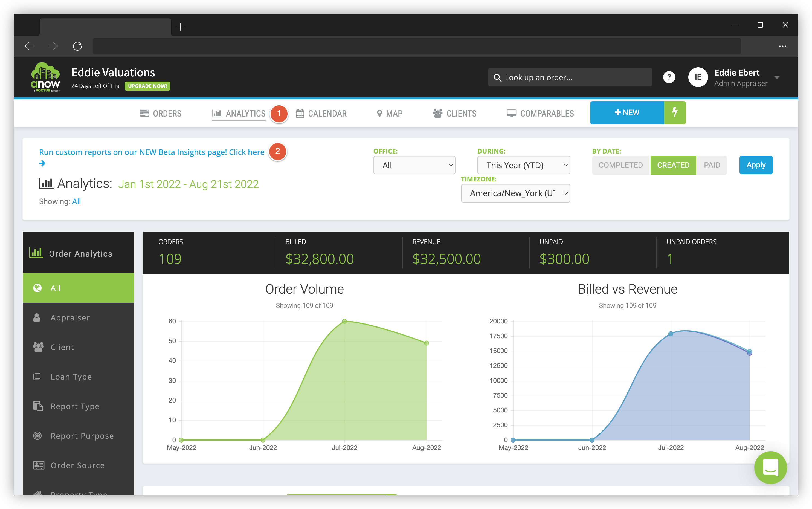
Task: Click the help question mark icon
Action: pyautogui.click(x=669, y=77)
